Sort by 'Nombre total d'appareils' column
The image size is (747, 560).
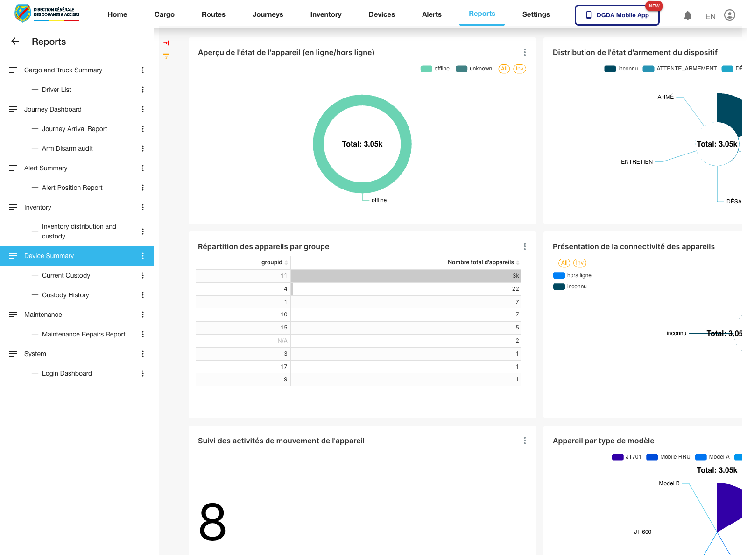click(480, 262)
